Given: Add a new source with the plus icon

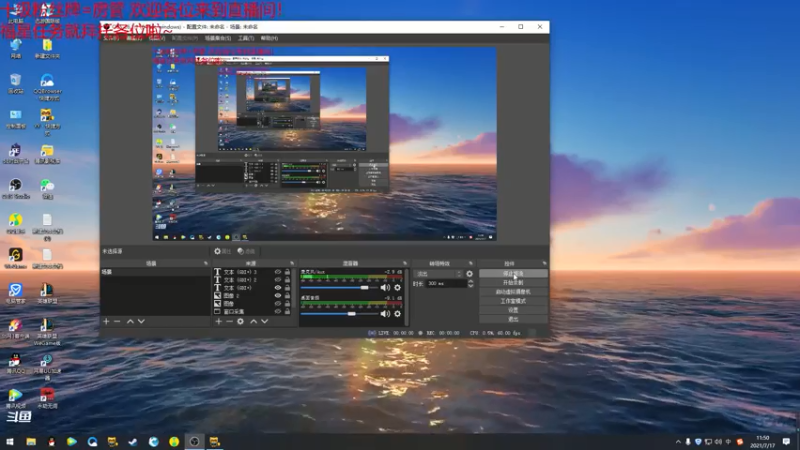Looking at the screenshot, I should pos(218,321).
